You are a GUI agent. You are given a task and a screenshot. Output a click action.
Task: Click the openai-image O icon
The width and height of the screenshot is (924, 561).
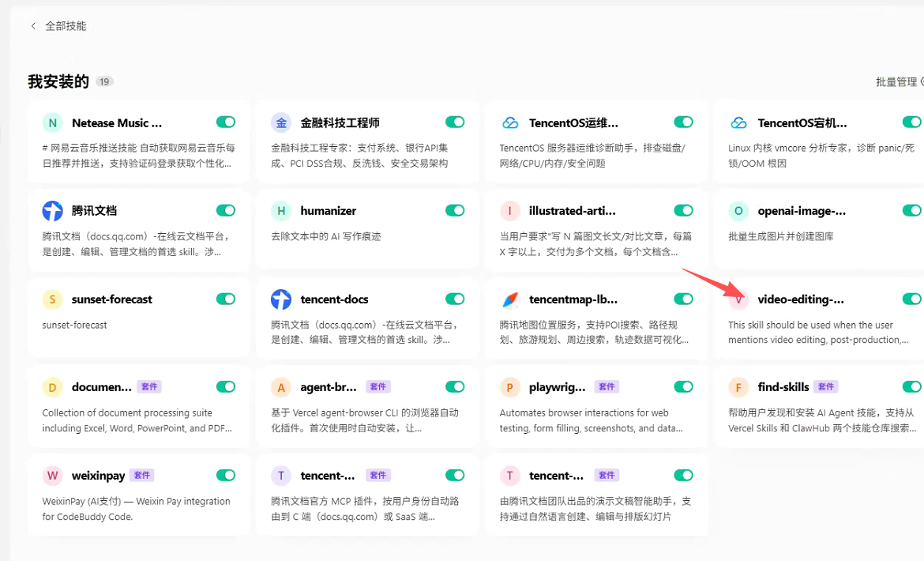pyautogui.click(x=738, y=210)
